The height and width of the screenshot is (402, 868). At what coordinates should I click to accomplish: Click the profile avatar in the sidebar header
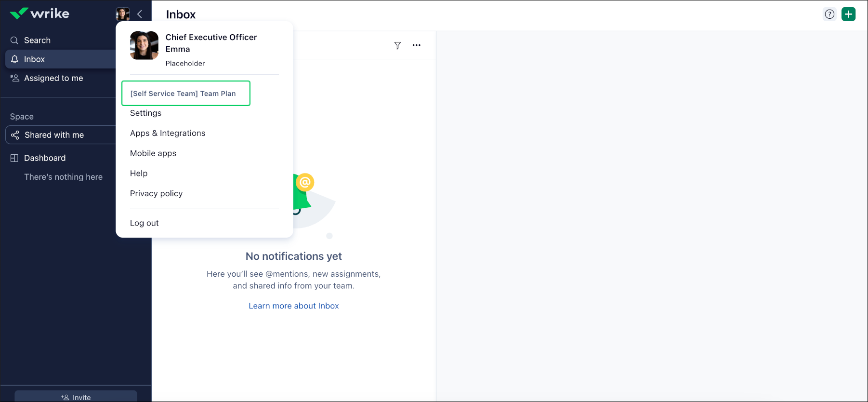[x=123, y=13]
